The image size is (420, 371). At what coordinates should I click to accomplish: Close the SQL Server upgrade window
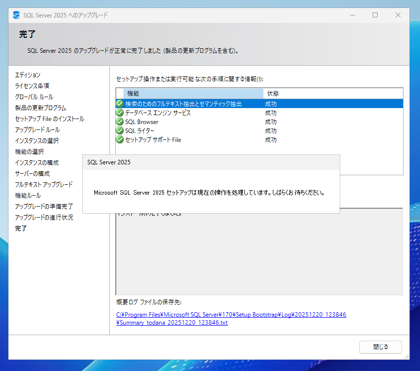(398, 15)
